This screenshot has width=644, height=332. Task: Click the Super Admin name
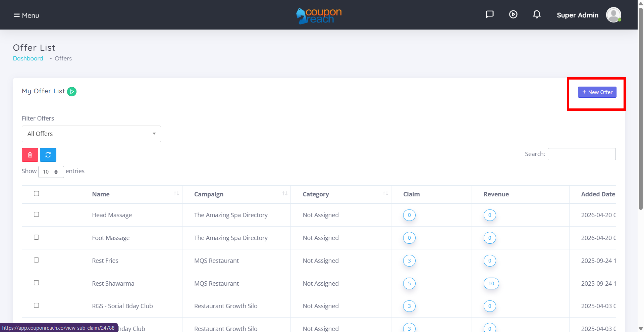coord(578,15)
